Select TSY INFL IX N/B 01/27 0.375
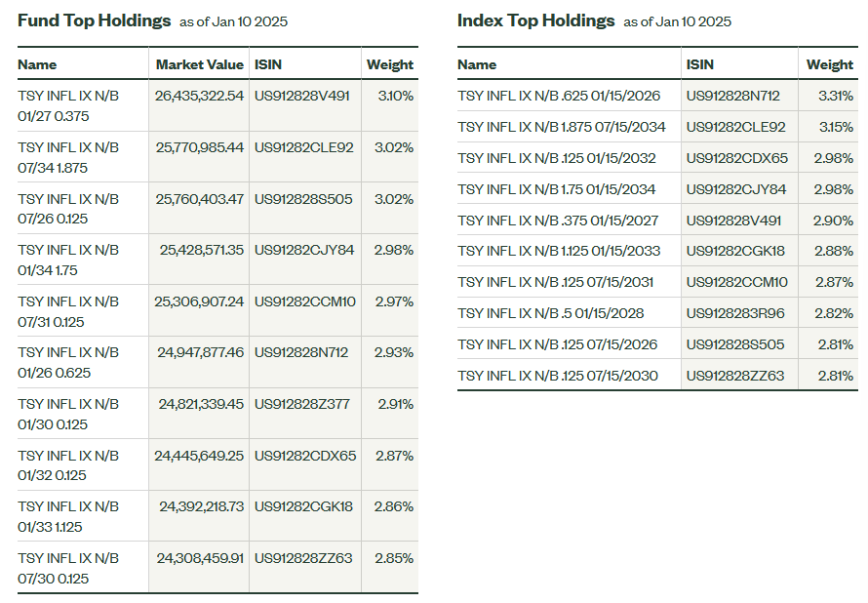Viewport: 868px width, 603px height. pos(68,105)
